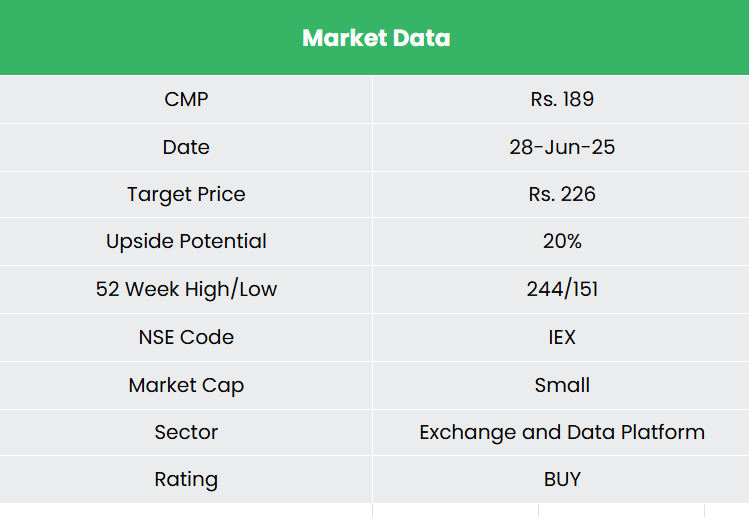The image size is (749, 517).
Task: Click the Rs. 189 price value
Action: coord(562,99)
